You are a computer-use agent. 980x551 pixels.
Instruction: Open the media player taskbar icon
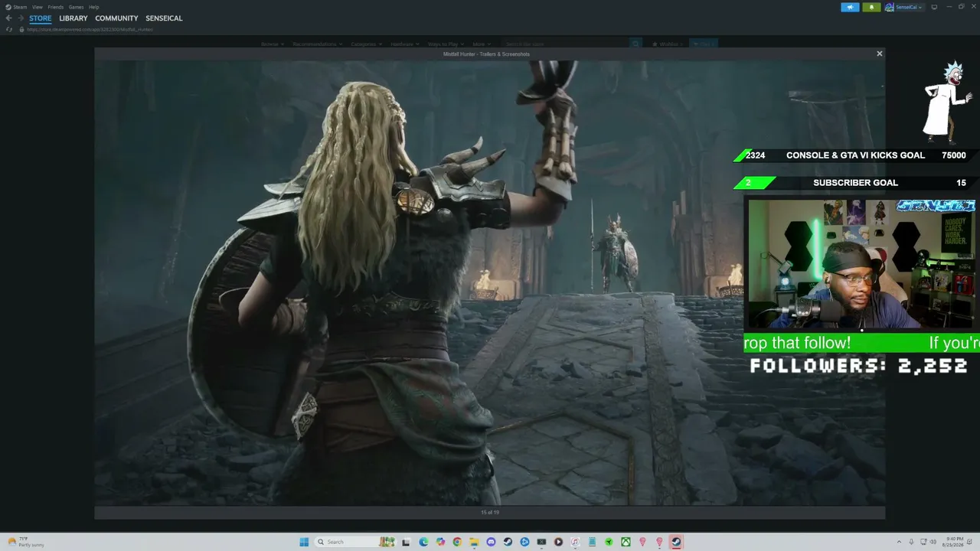[x=558, y=542]
